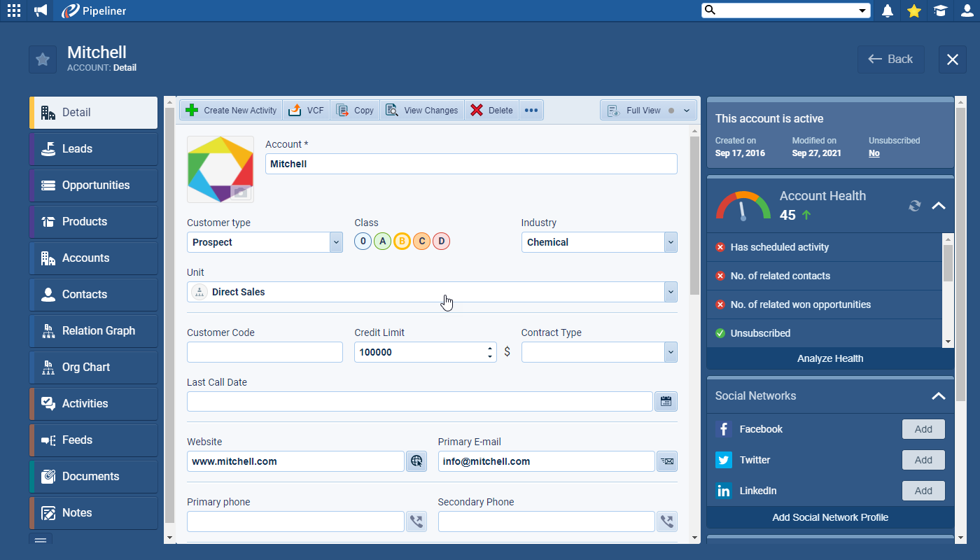Open website via globe icon next to Website
980x560 pixels.
click(x=416, y=461)
